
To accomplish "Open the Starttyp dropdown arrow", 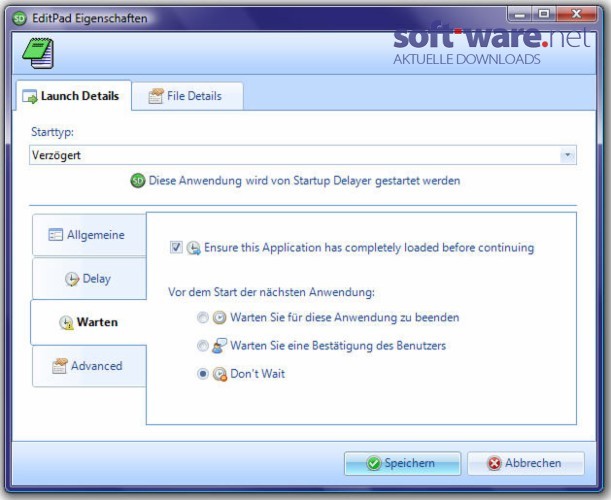I will (567, 155).
